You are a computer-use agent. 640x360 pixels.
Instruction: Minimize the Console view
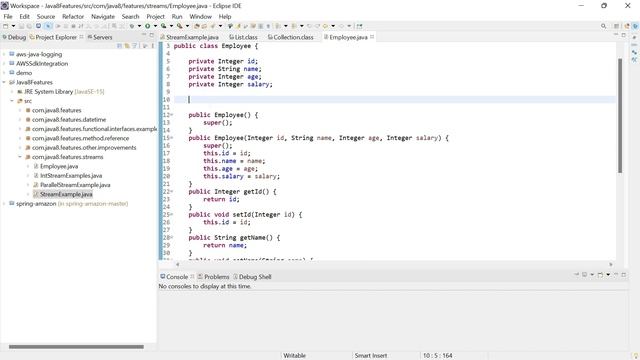tap(616, 274)
